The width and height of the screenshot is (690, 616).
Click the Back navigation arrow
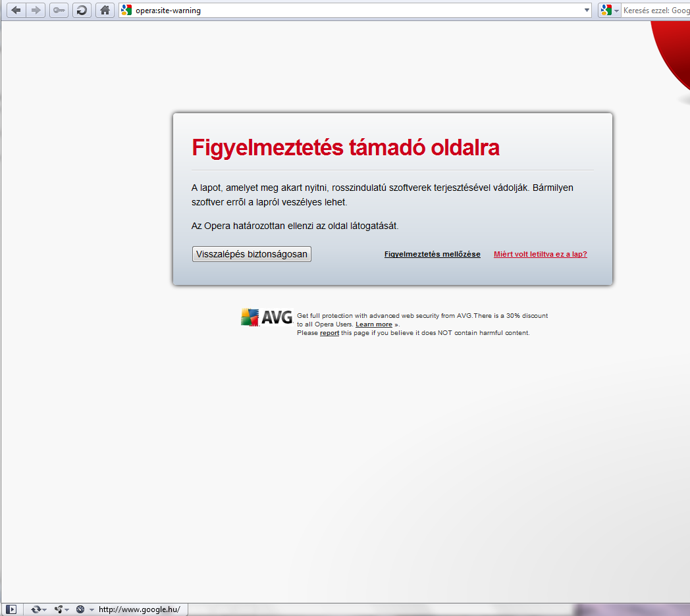(x=16, y=11)
